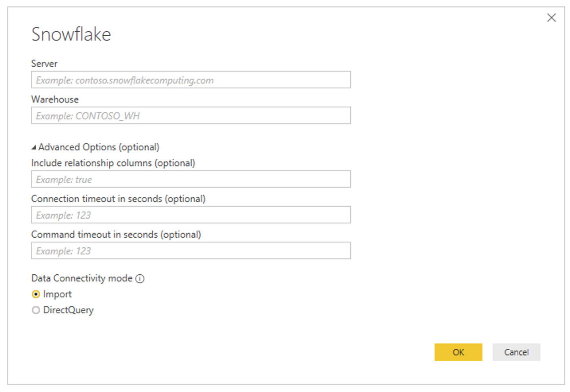This screenshot has height=392, width=570.
Task: Click inside the Warehouse input field
Action: pos(191,115)
